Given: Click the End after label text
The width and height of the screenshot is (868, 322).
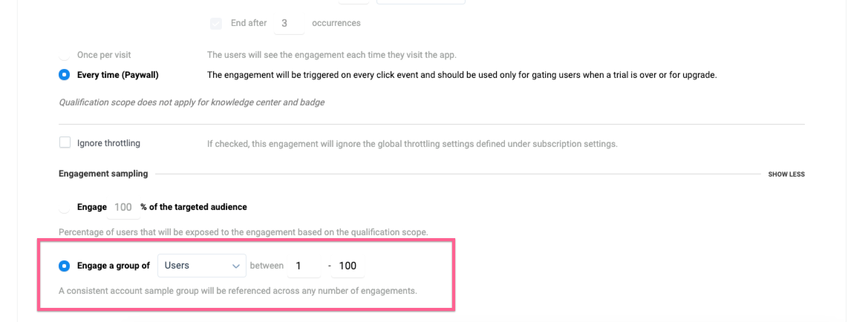Looking at the screenshot, I should pyautogui.click(x=249, y=23).
